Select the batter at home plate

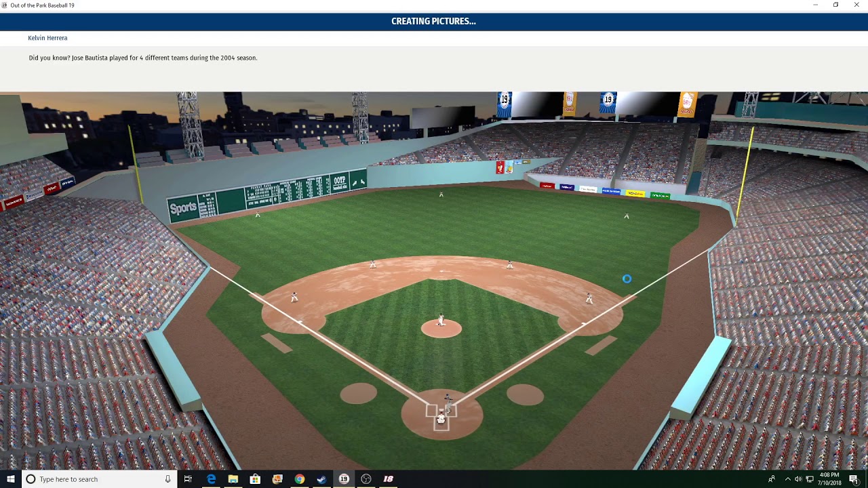(x=448, y=403)
